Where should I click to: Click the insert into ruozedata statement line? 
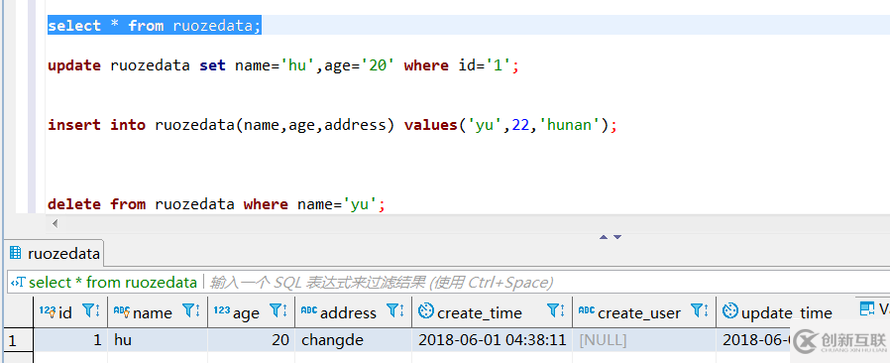tap(332, 125)
